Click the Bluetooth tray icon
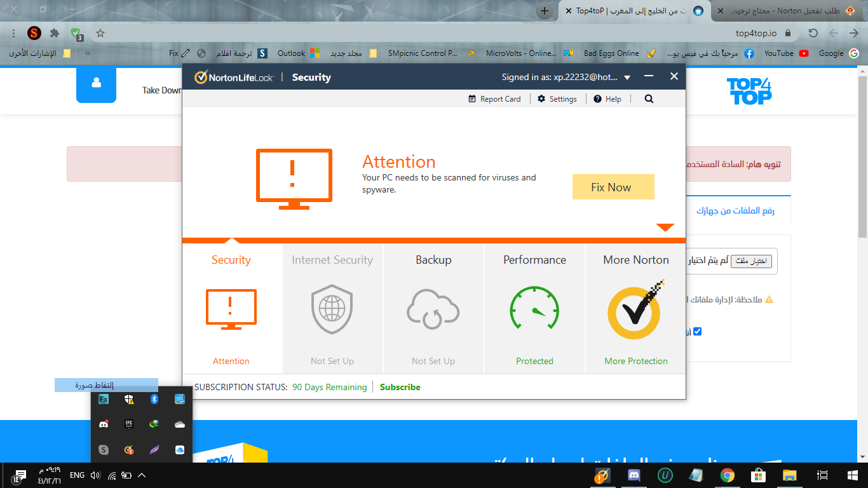Image resolution: width=868 pixels, height=488 pixels. 154,399
